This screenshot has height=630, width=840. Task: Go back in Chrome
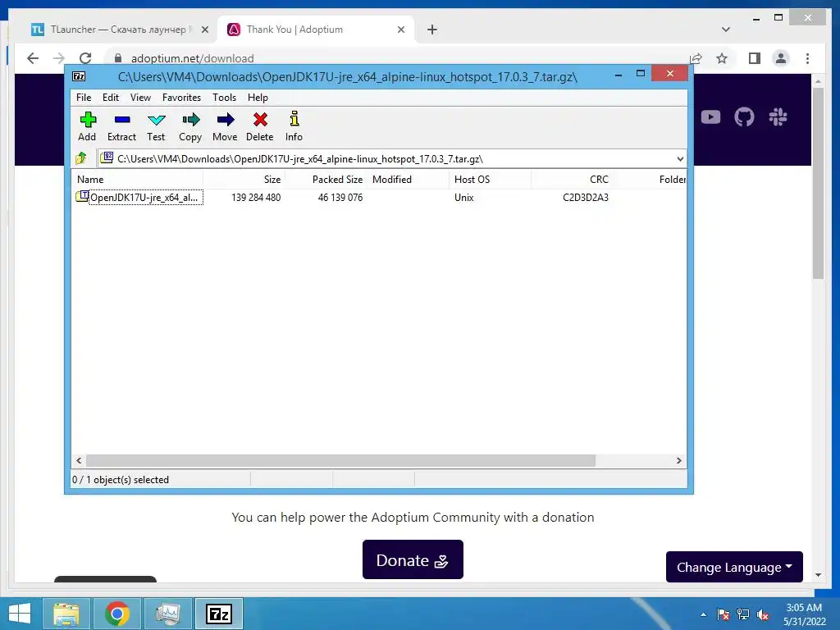pos(33,58)
